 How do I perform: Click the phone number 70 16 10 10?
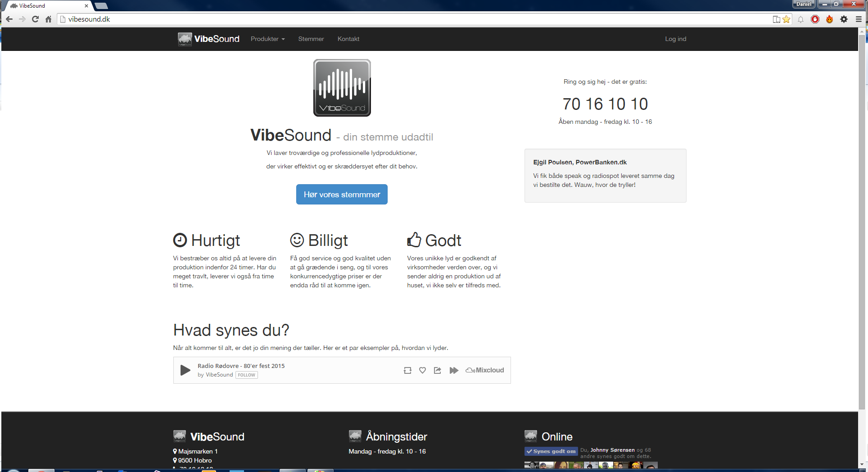605,104
